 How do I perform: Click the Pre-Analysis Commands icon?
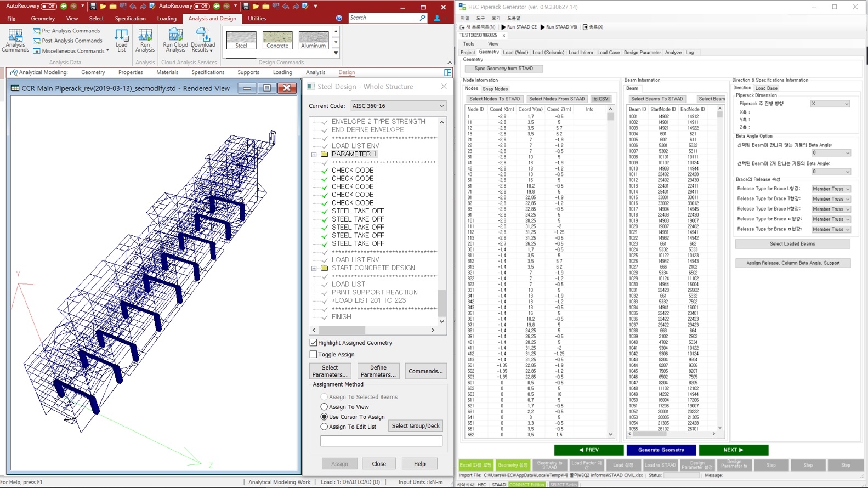tap(37, 31)
